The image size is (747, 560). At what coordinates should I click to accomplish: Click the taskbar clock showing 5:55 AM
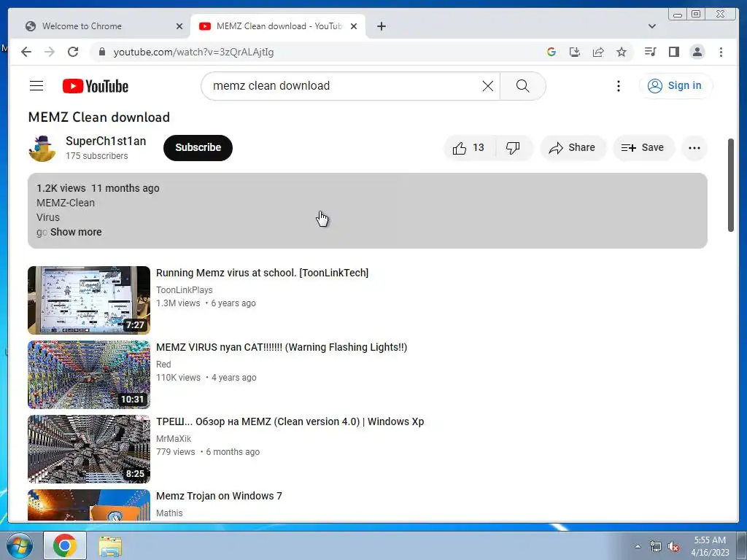pos(710,545)
